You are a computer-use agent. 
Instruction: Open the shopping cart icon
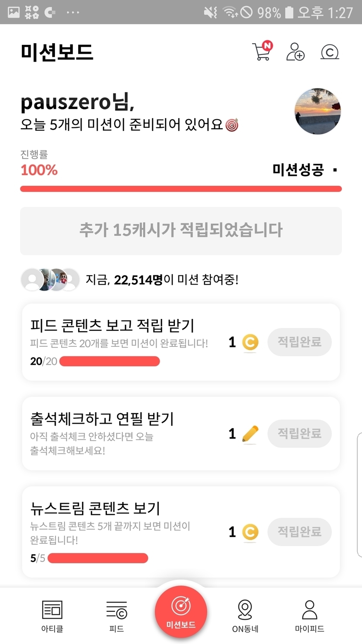point(262,52)
